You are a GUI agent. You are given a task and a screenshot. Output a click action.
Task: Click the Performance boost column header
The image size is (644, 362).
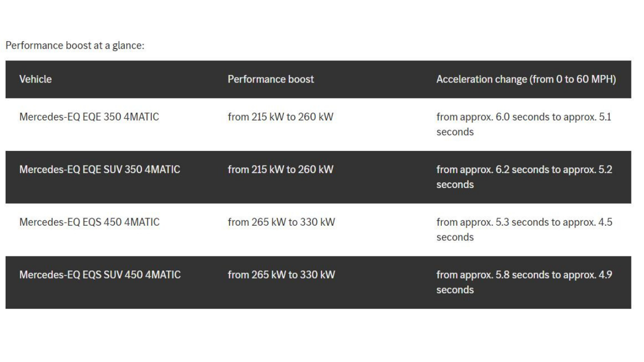271,79
